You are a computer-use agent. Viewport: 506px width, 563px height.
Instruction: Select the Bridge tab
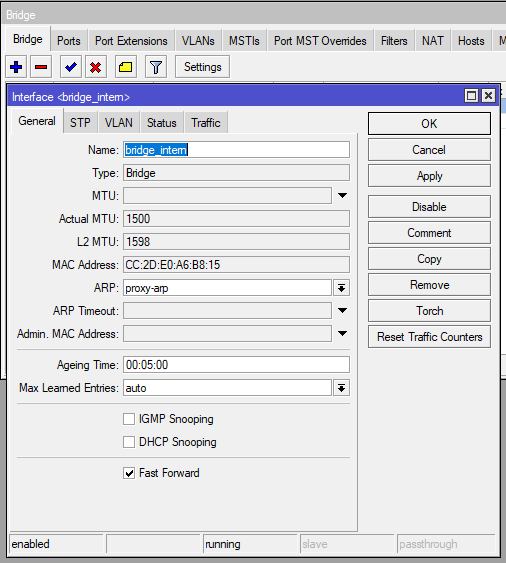coord(28,39)
